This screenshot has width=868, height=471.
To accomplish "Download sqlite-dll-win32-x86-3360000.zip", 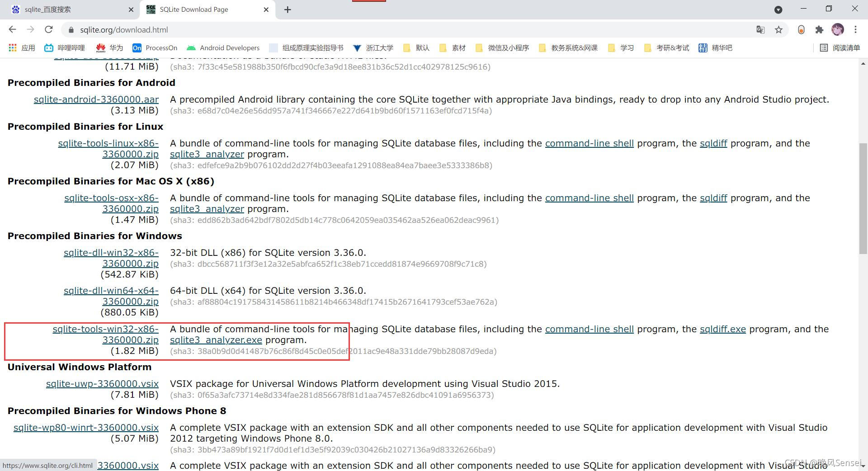I will point(111,258).
